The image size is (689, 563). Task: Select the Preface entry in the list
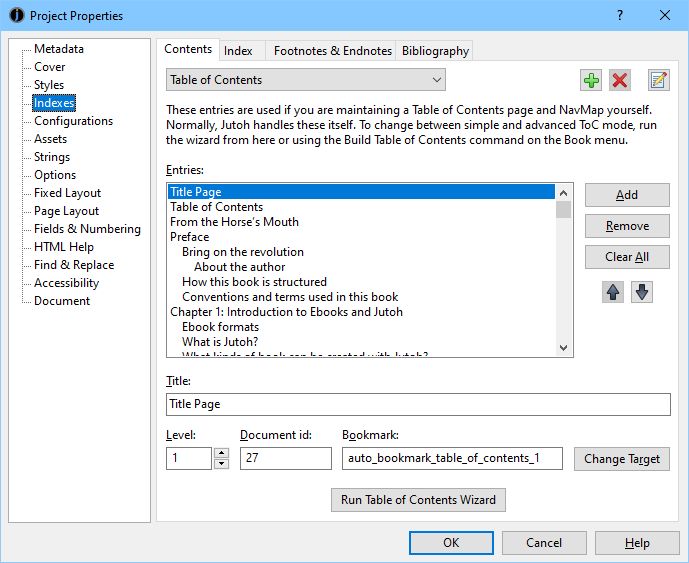(x=190, y=237)
